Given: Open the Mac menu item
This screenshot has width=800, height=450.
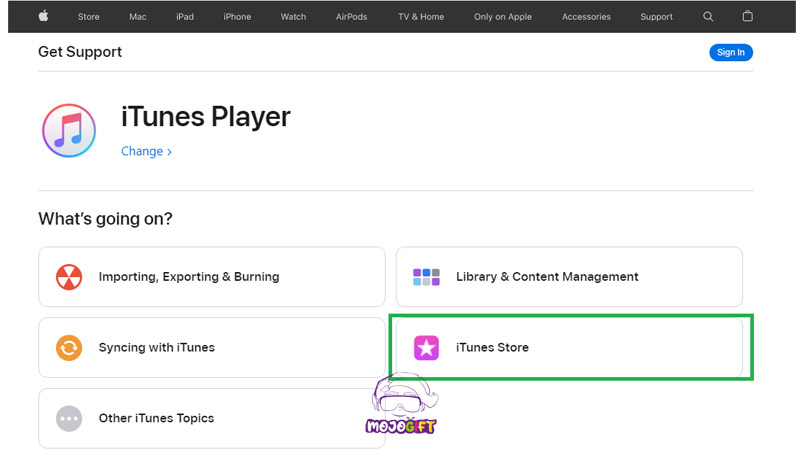Looking at the screenshot, I should point(137,16).
